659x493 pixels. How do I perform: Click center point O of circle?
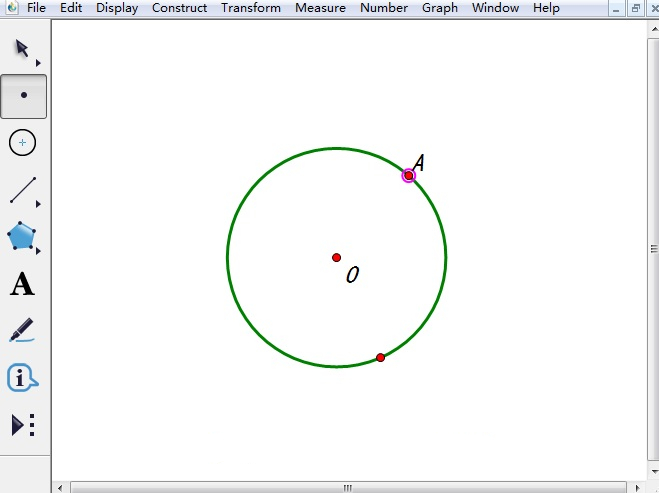[x=336, y=257]
